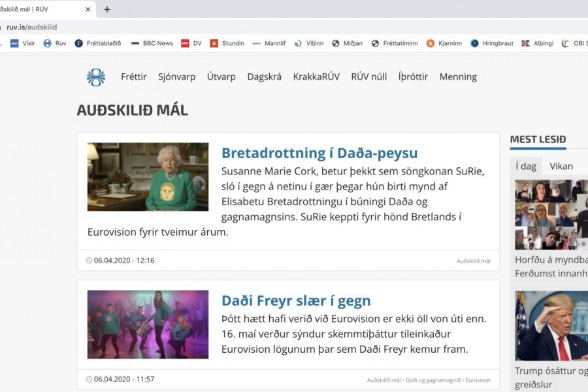The height and width of the screenshot is (392, 588).
Task: Click the RÚV logo icon
Action: [95, 77]
